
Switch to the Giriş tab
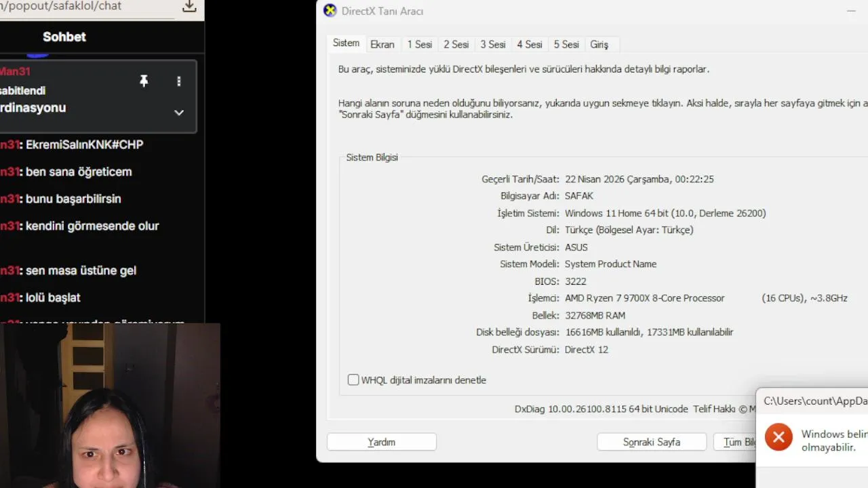point(599,44)
